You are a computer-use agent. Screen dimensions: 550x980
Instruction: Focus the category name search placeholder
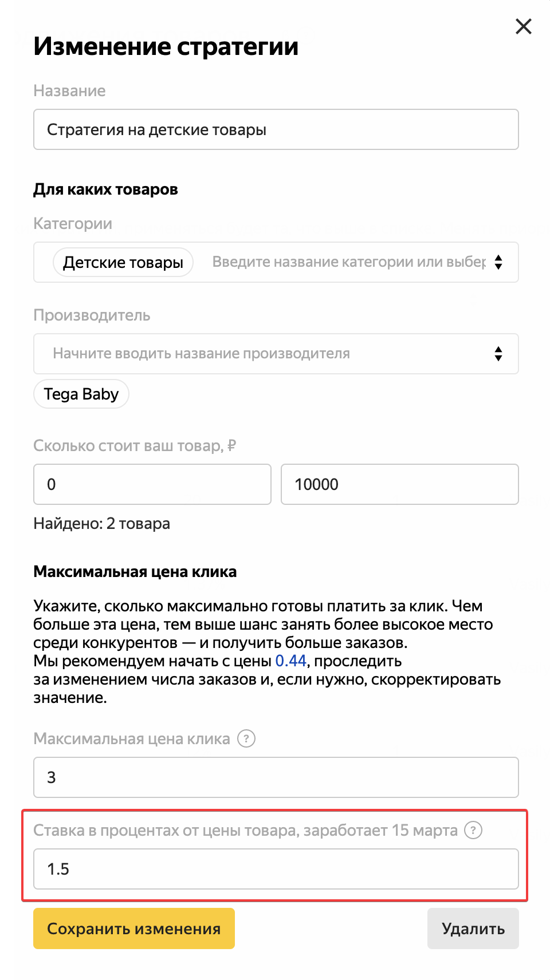coord(348,262)
